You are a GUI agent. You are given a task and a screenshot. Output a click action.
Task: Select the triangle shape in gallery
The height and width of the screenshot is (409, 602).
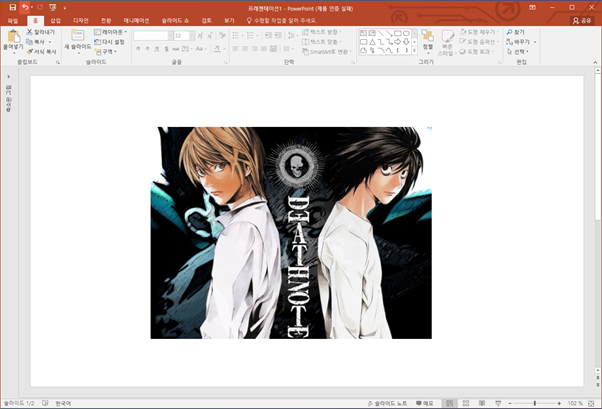coord(372,42)
